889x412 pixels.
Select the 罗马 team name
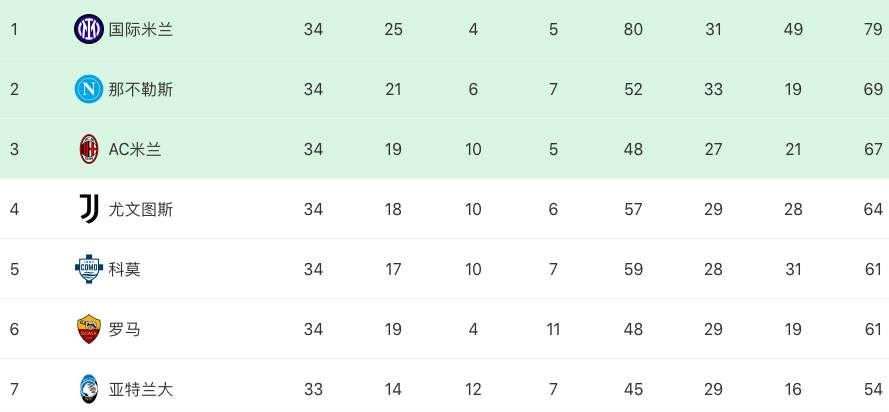pos(125,329)
